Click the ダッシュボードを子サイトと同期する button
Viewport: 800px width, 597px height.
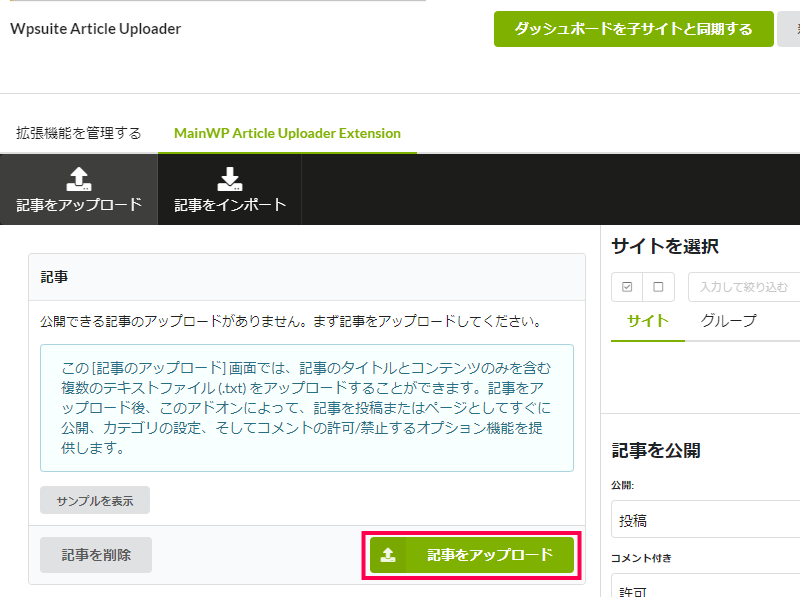[x=633, y=29]
